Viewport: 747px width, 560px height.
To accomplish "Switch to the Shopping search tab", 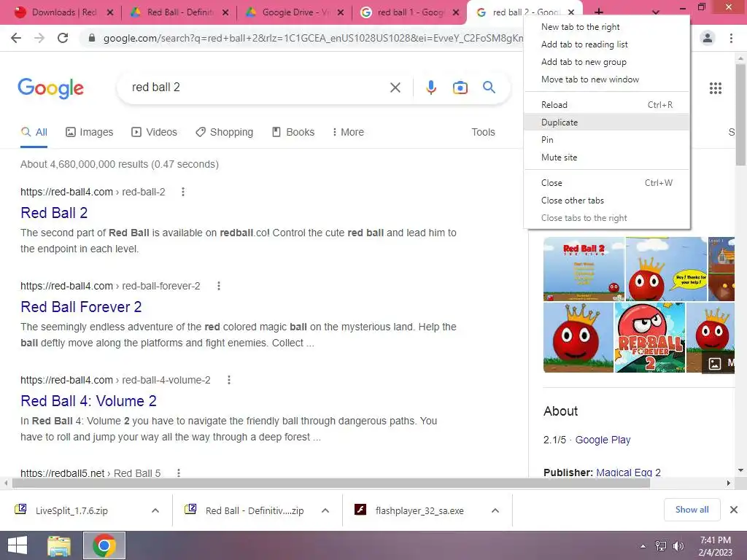I will 225,133.
